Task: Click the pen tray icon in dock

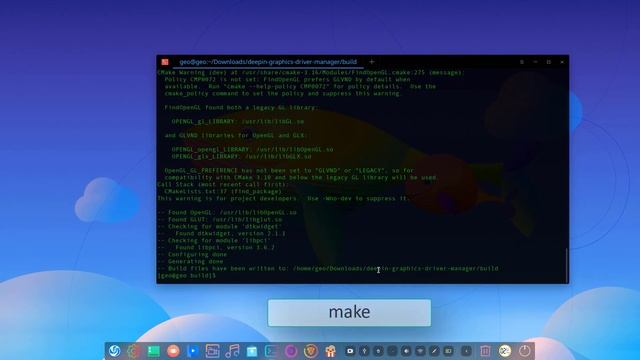Action: (x=434, y=351)
